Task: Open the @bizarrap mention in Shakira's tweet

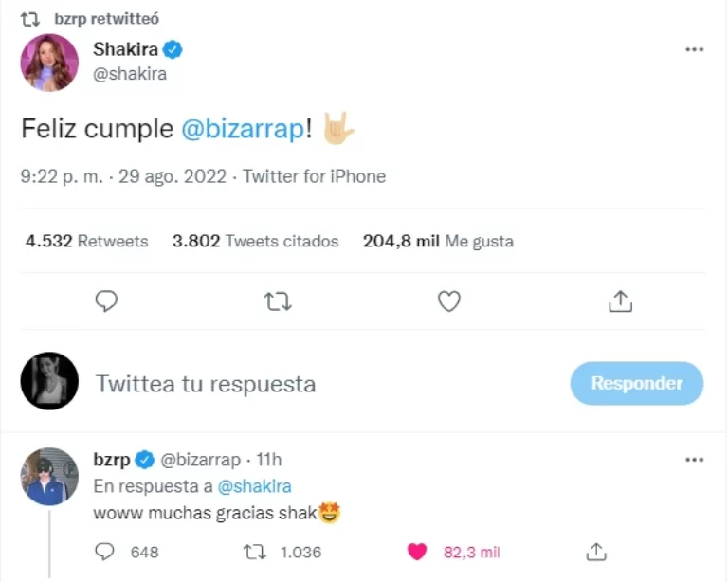Action: point(241,131)
